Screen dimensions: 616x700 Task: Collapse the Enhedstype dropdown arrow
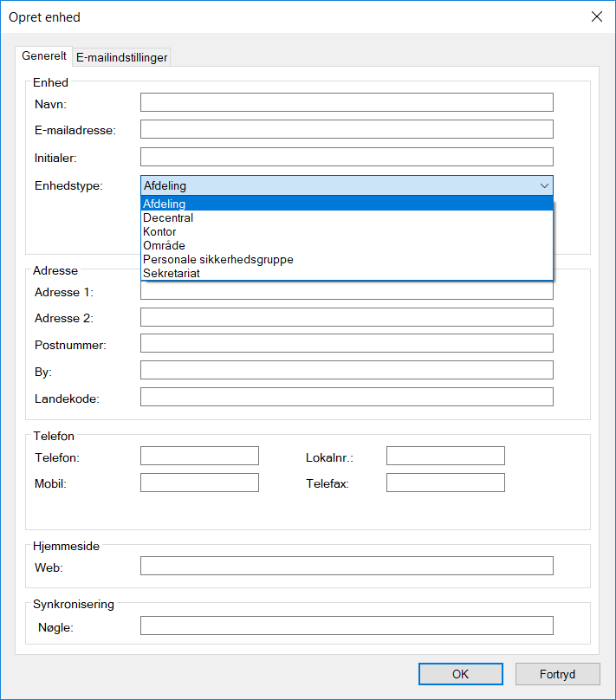click(x=544, y=185)
